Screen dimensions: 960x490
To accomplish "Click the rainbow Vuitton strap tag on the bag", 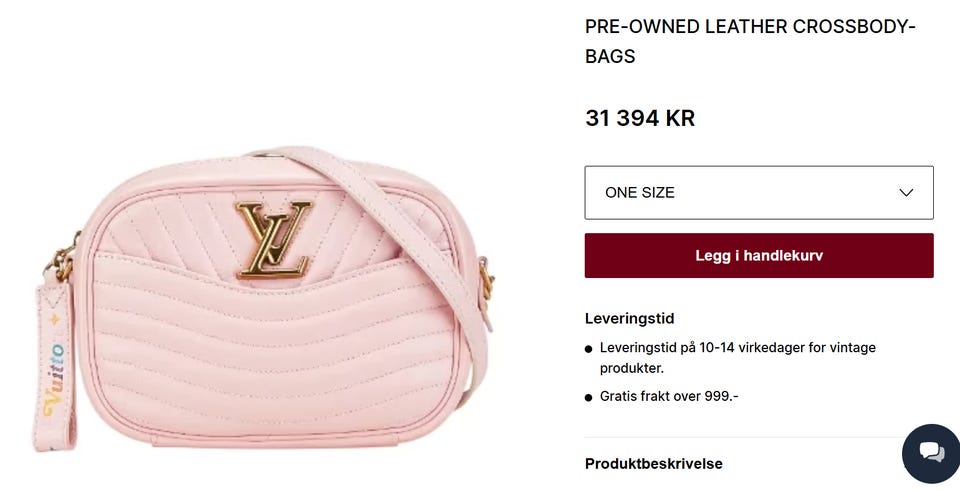I will coord(54,368).
